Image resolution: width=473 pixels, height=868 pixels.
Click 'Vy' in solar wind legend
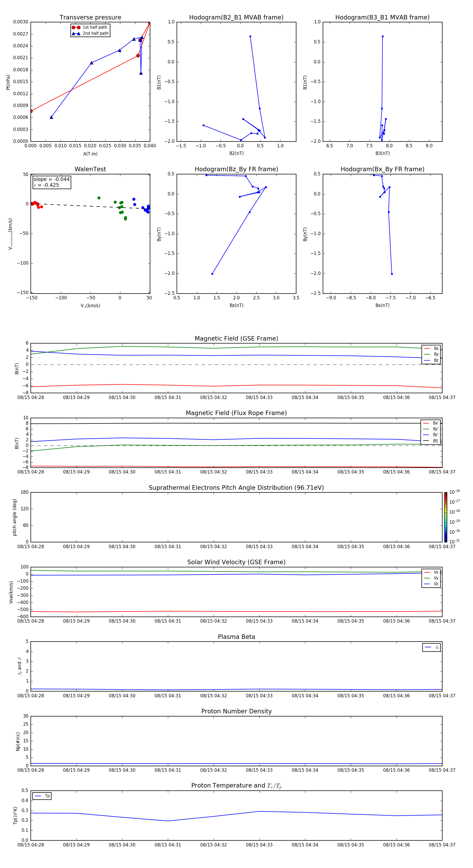(x=431, y=578)
